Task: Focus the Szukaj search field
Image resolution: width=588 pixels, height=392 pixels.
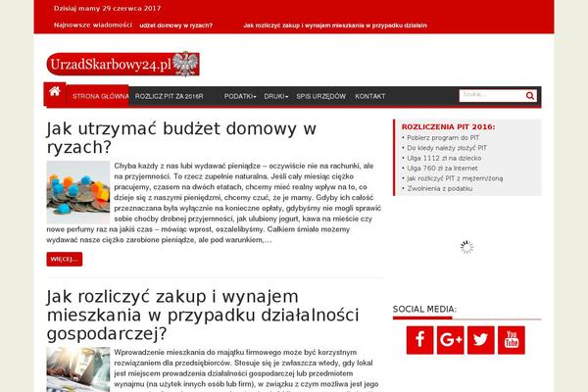Action: [x=492, y=96]
